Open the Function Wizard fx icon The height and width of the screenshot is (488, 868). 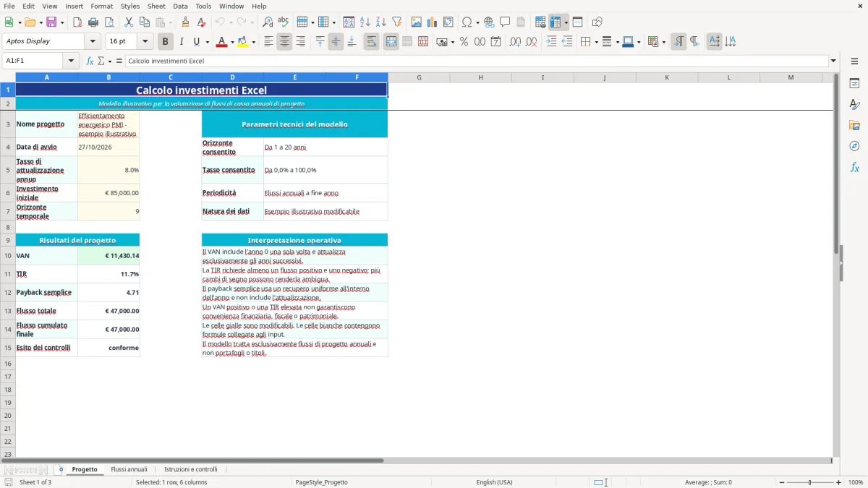(90, 61)
